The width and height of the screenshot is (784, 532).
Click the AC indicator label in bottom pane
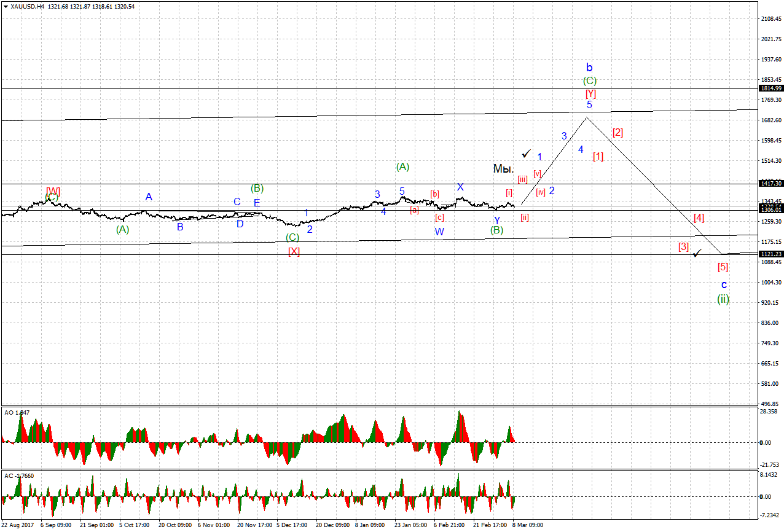click(x=18, y=475)
